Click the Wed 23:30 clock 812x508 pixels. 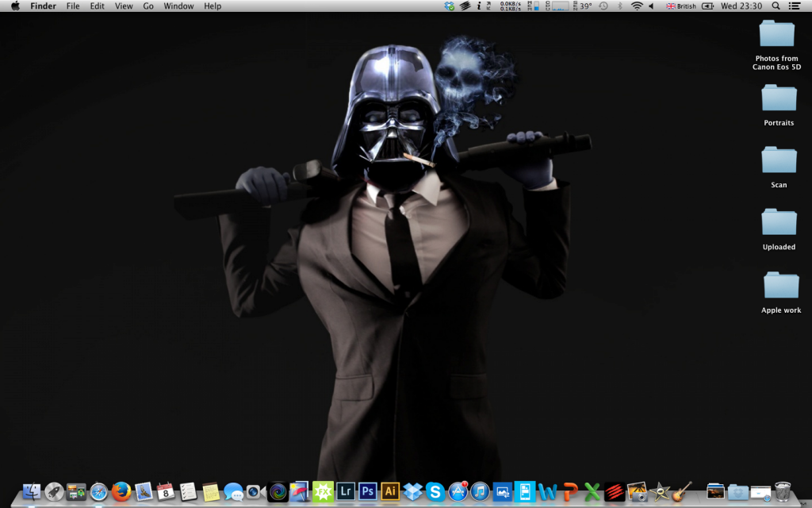click(741, 6)
